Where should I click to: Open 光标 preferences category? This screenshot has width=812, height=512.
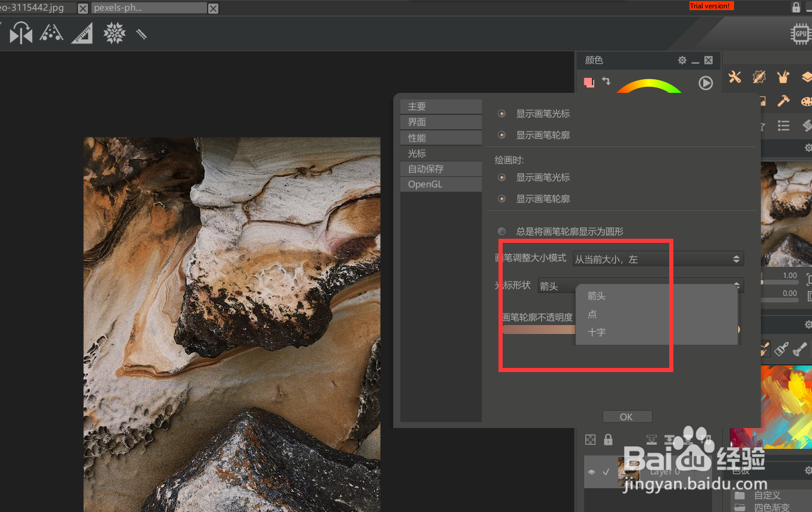(441, 153)
